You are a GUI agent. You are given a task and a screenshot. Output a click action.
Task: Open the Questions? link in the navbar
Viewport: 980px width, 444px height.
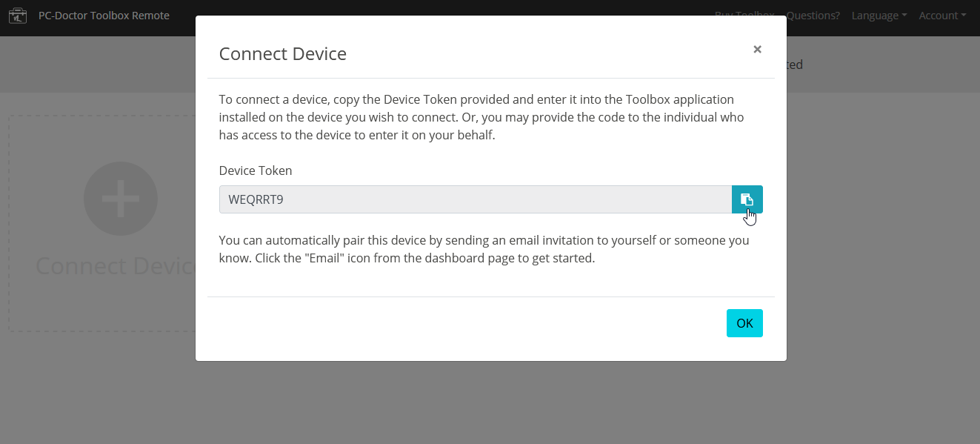(813, 16)
